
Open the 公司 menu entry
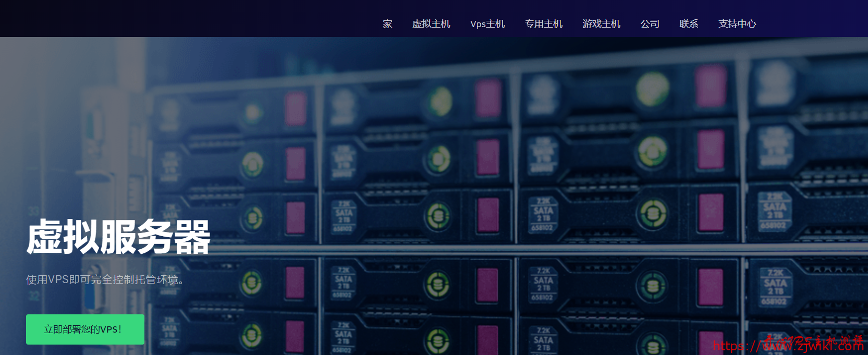[650, 24]
